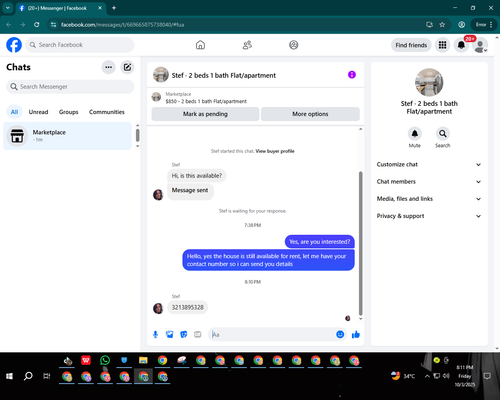Screen dimensions: 500x400
Task: Expand the Customize chat section
Action: point(429,164)
